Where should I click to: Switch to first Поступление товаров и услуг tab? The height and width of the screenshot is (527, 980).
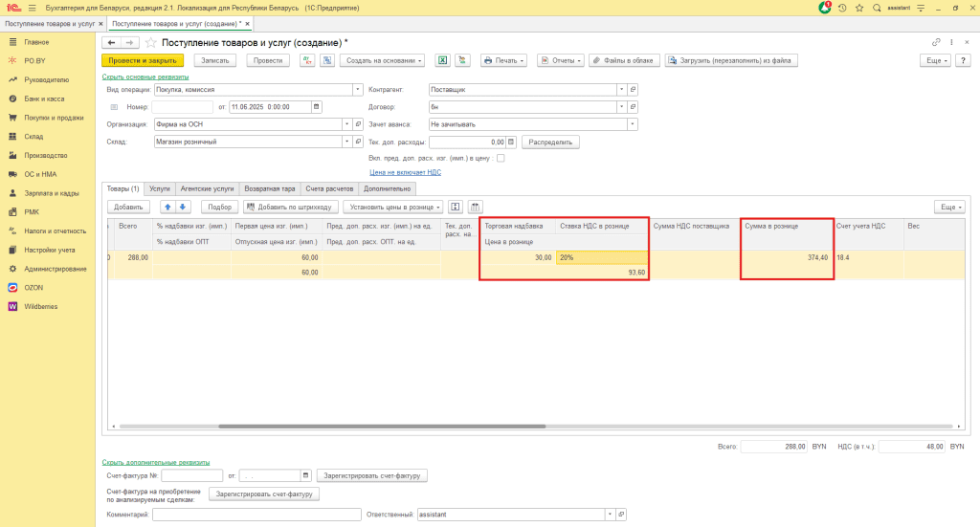(50, 24)
